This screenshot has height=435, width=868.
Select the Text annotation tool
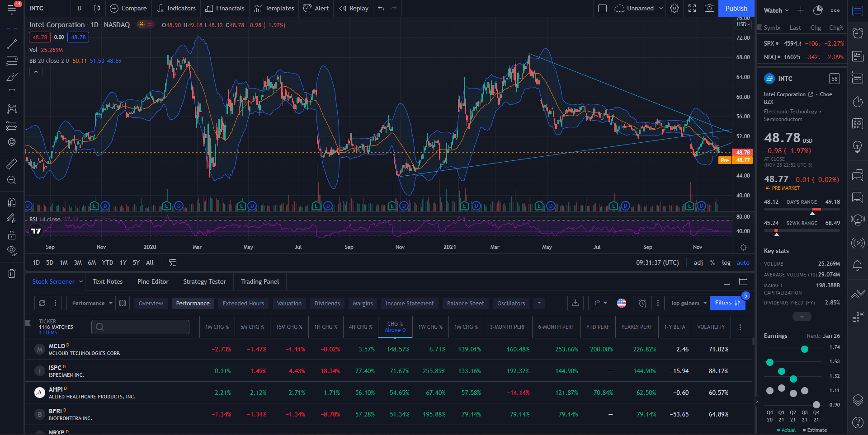(12, 93)
